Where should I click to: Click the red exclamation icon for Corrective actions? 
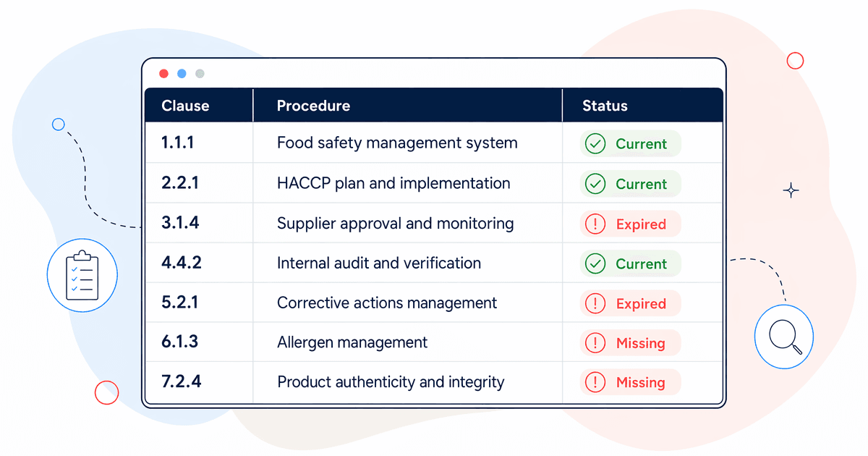click(x=595, y=304)
